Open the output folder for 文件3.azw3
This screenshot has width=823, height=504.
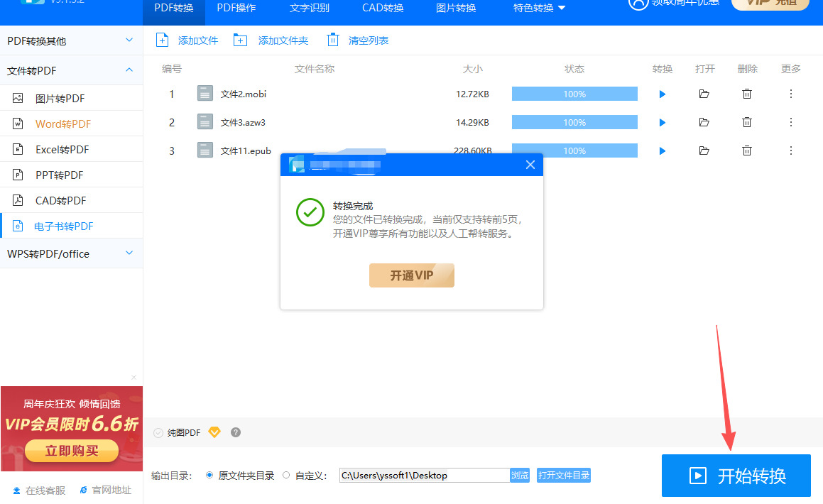click(704, 122)
